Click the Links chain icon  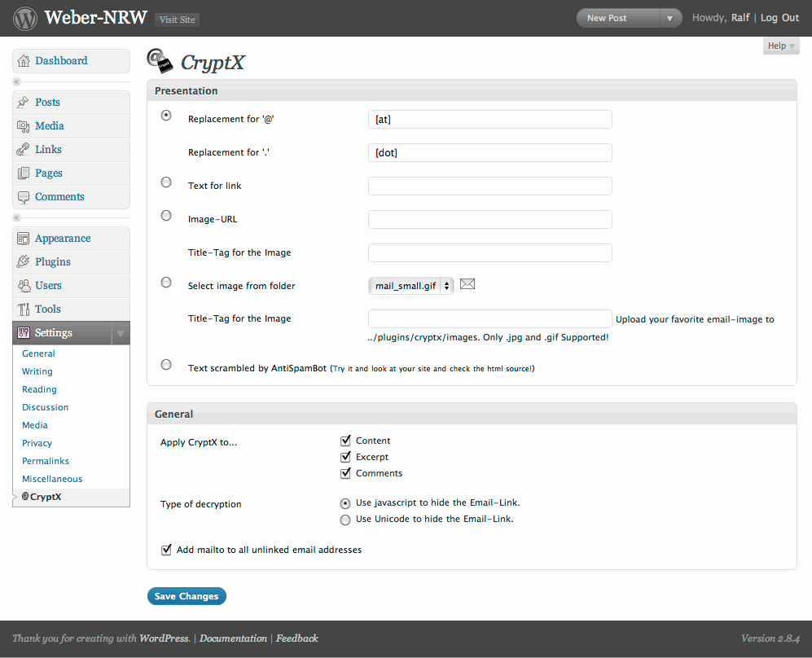click(x=24, y=150)
